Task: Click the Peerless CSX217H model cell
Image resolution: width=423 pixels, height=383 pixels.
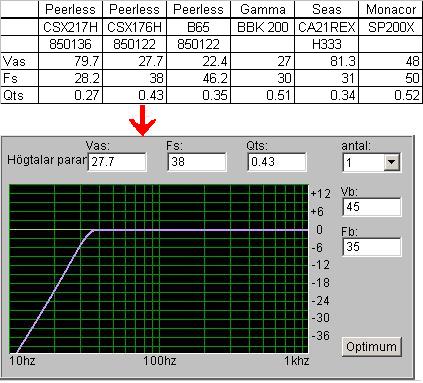Action: pos(71,27)
